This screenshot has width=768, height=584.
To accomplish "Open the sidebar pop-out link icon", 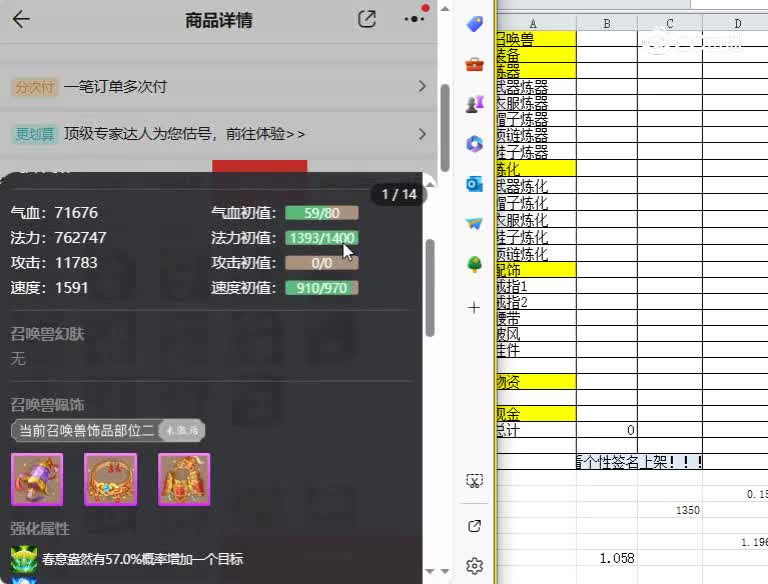I will [x=474, y=526].
